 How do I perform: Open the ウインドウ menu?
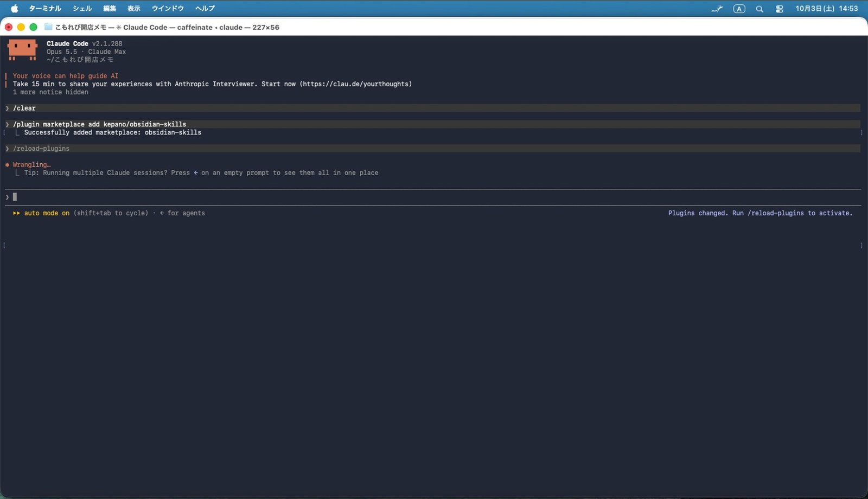168,8
